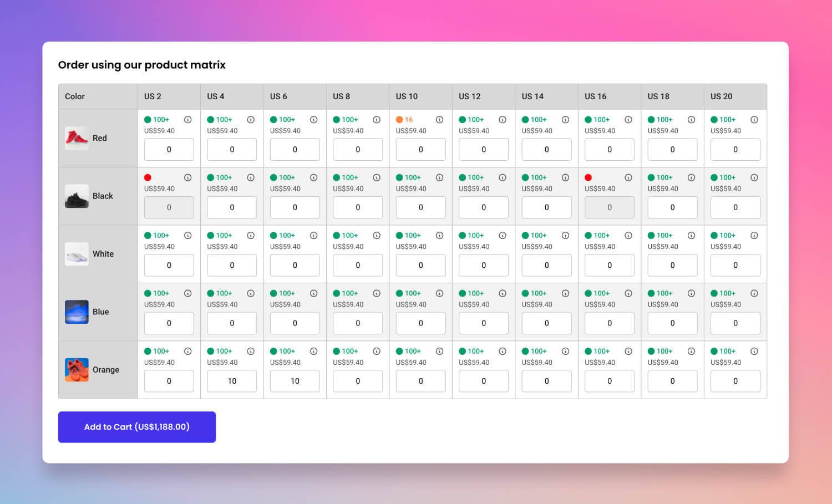Click disabled quantity field for Black US 16
This screenshot has width=832, height=504.
click(x=610, y=207)
